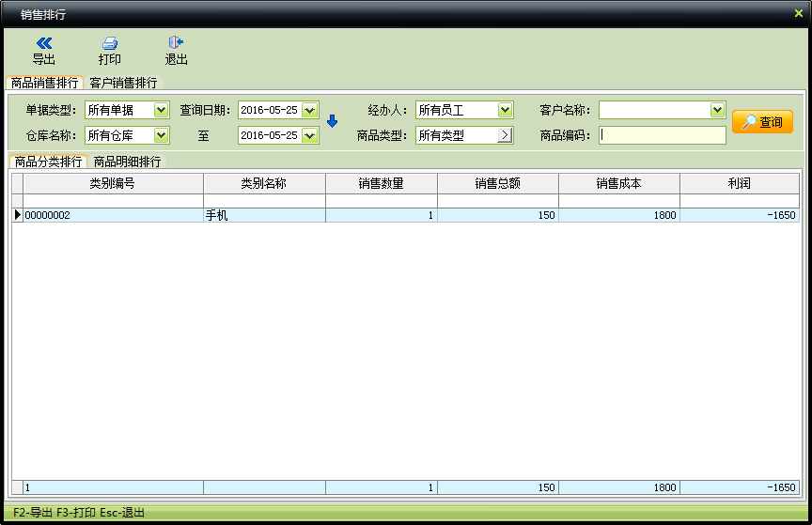812x525 pixels.
Task: Sort by 利润 column header
Action: tap(740, 183)
